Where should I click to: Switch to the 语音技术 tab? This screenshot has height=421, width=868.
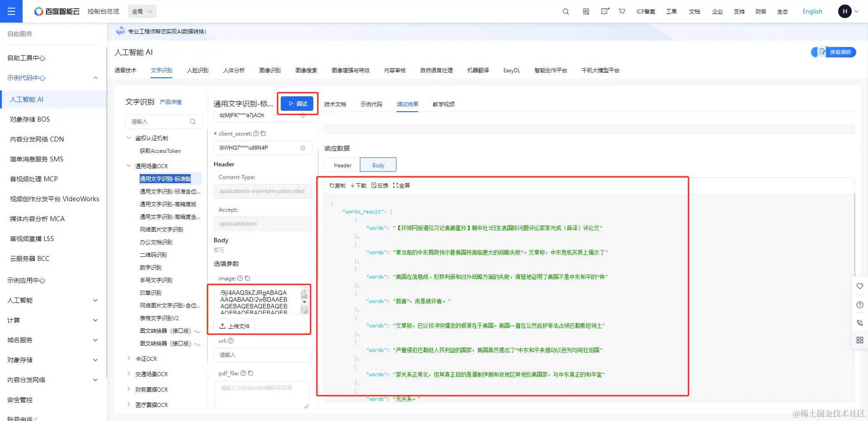coord(125,71)
